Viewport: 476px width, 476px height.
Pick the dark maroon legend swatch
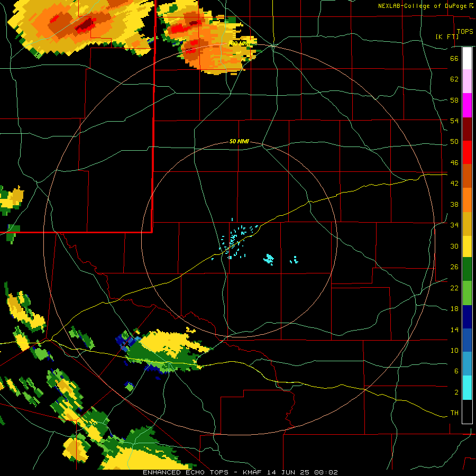[x=467, y=130]
